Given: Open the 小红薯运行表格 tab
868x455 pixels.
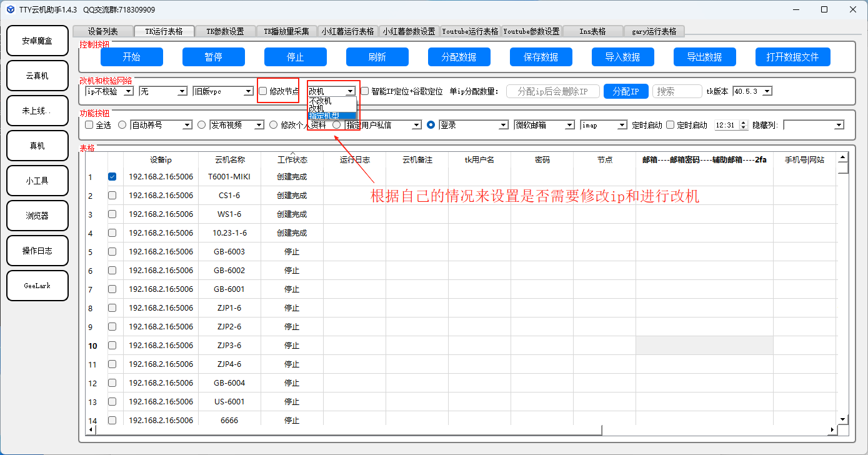Looking at the screenshot, I should tap(347, 31).
